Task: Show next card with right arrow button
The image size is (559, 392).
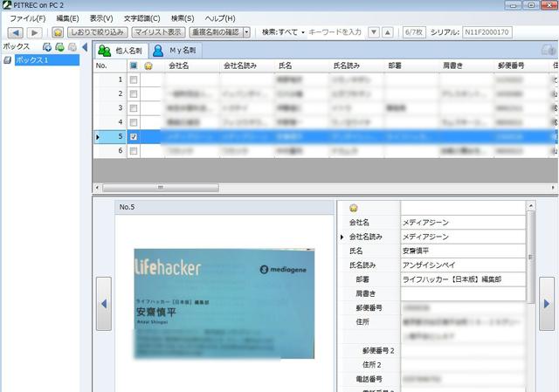Action: click(547, 304)
